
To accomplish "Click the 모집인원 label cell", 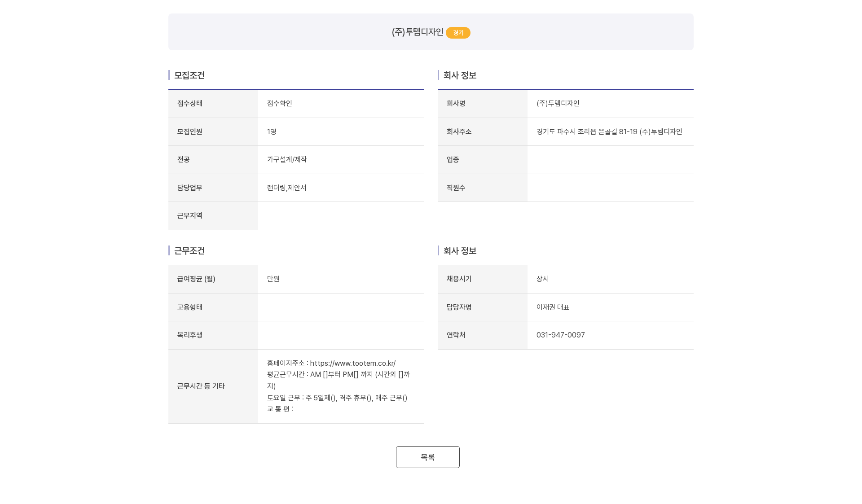I will (213, 132).
